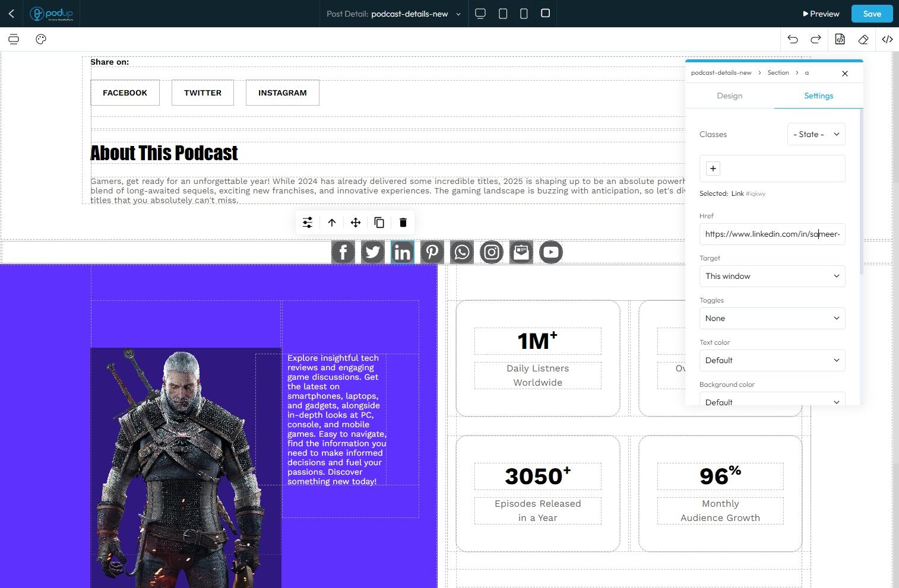Select the 'Daily Listners Worldwide' text
Image resolution: width=899 pixels, height=588 pixels.
[537, 375]
